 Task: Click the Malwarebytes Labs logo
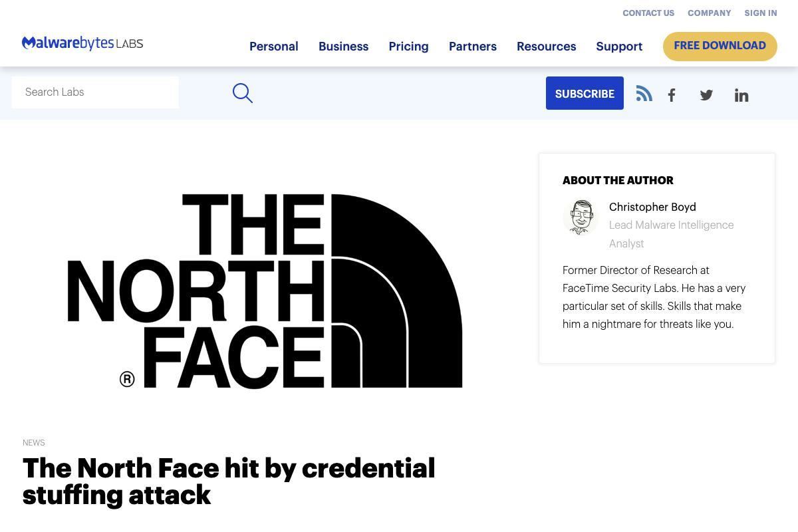[x=82, y=43]
